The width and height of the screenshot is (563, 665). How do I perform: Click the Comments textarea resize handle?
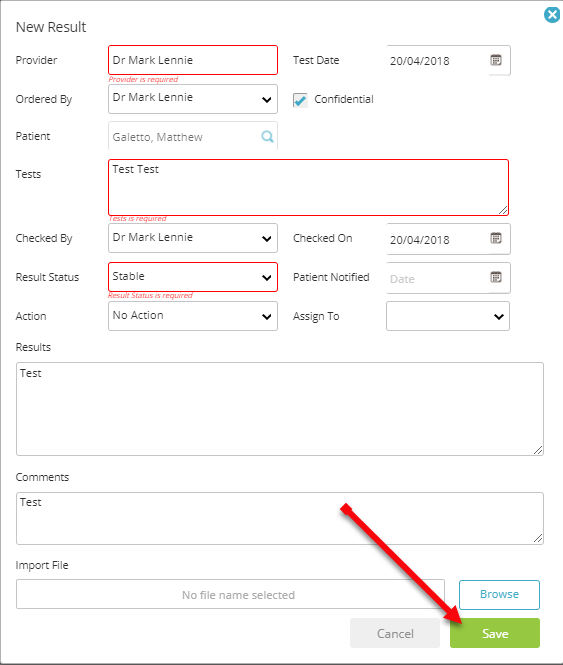click(x=538, y=538)
